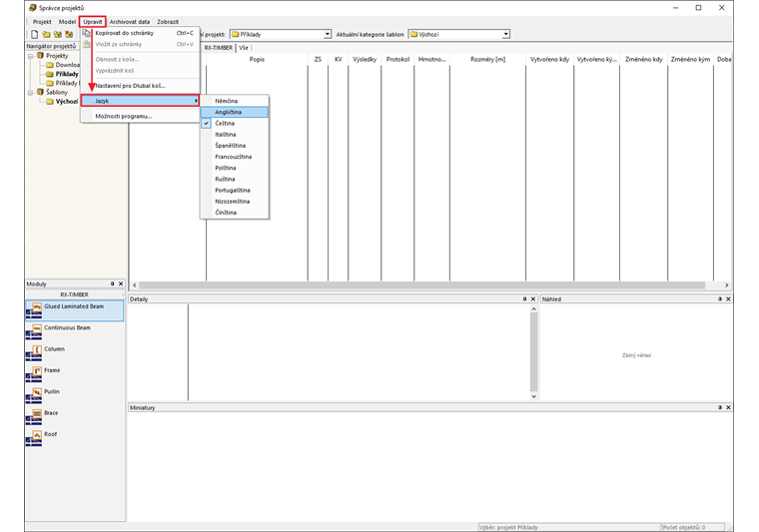The image size is (759, 532).
Task: Click the second folder toolbar icon
Action: coord(46,34)
